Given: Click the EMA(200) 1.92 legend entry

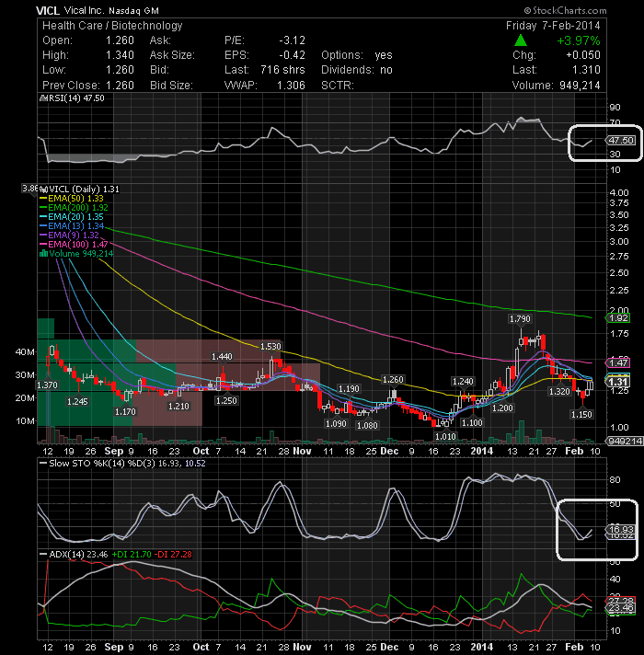Looking at the screenshot, I should coord(74,208).
